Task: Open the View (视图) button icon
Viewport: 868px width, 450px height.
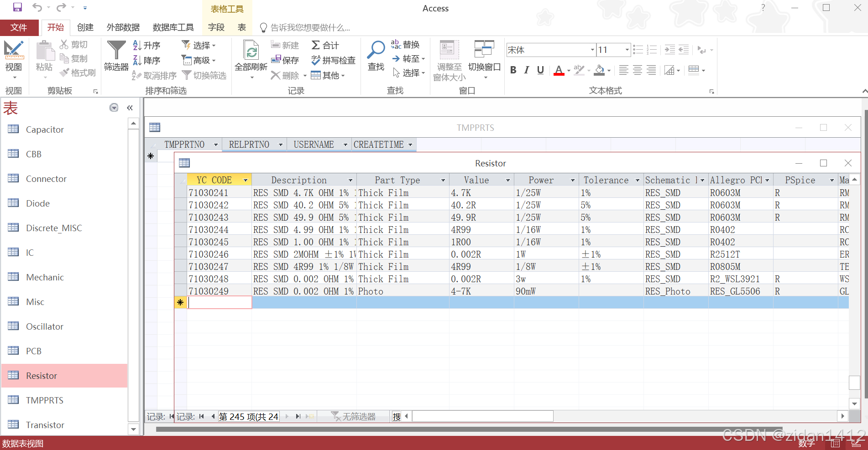Action: coord(14,50)
